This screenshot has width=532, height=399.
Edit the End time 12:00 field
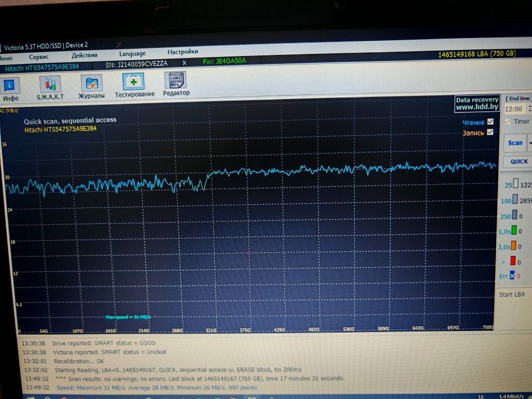click(515, 109)
